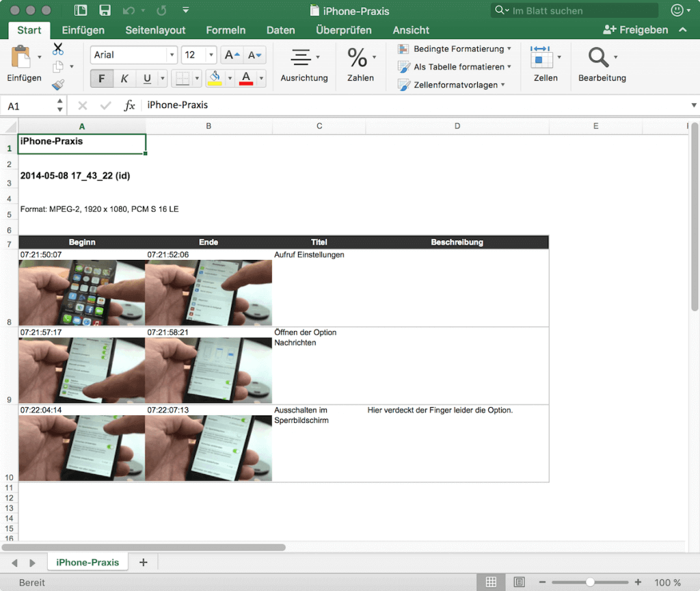The height and width of the screenshot is (591, 700).
Task: Click the Im Blatt suchen search field
Action: (574, 10)
